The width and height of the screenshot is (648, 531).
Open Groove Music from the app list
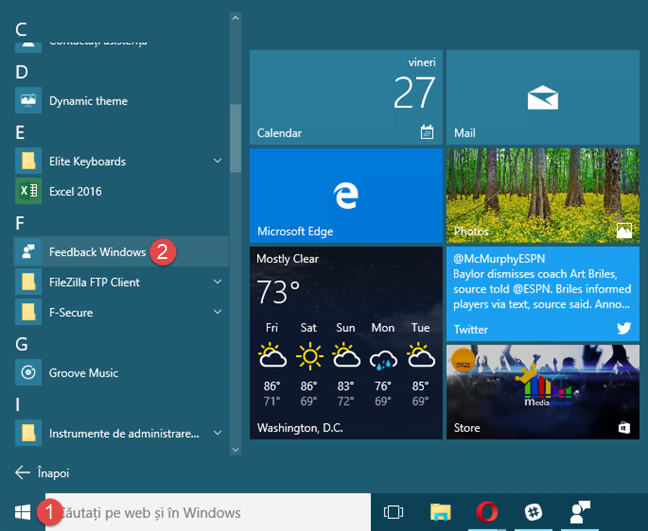pos(121,372)
